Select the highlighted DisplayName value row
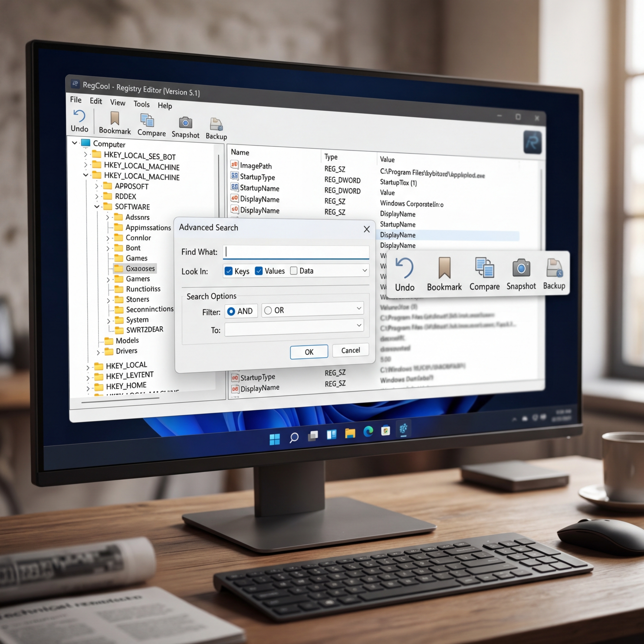 point(448,235)
